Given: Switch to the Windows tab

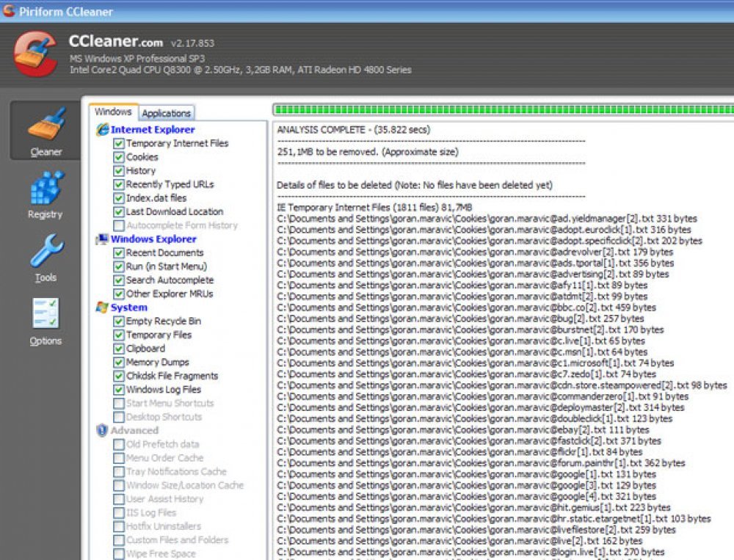Looking at the screenshot, I should pyautogui.click(x=113, y=112).
